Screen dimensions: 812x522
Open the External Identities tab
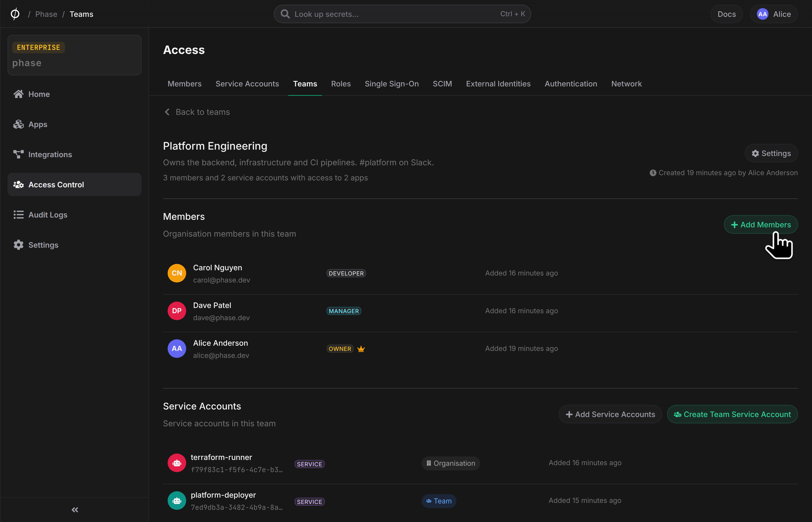[498, 84]
